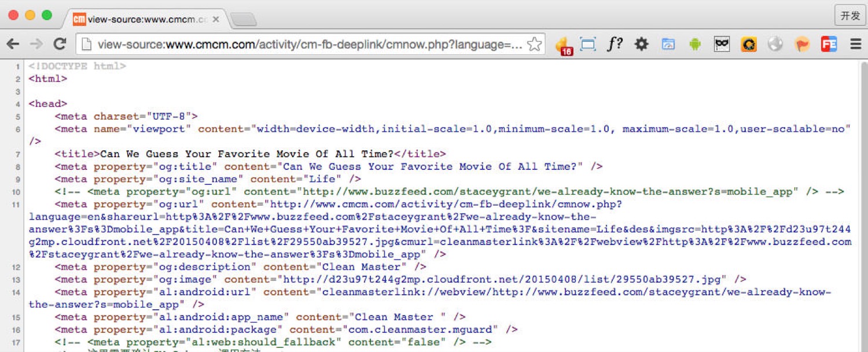868x352 pixels.
Task: Open the Chrome hamburger menu
Action: [x=855, y=44]
